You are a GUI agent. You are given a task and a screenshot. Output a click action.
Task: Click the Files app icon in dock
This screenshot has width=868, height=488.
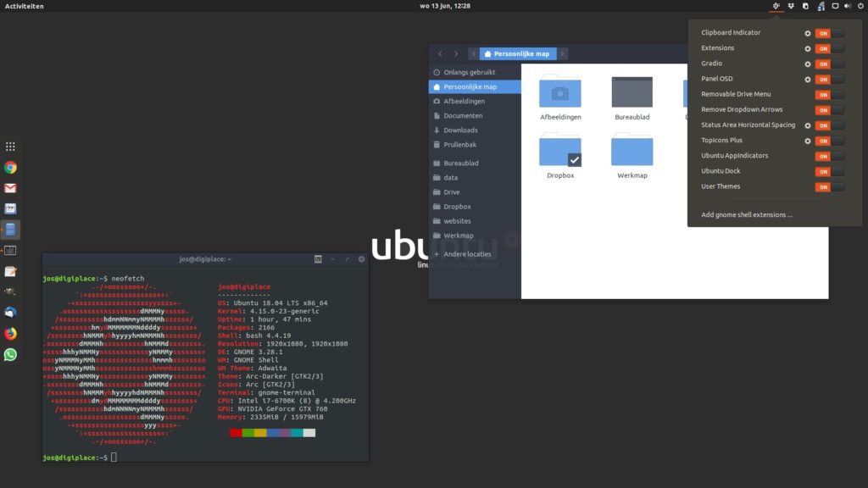10,230
